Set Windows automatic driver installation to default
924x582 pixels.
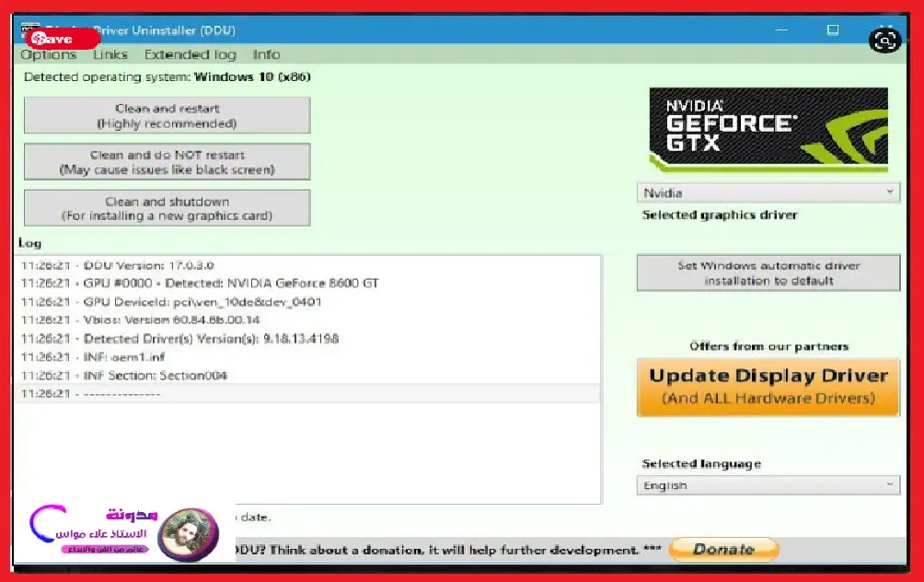coord(768,273)
